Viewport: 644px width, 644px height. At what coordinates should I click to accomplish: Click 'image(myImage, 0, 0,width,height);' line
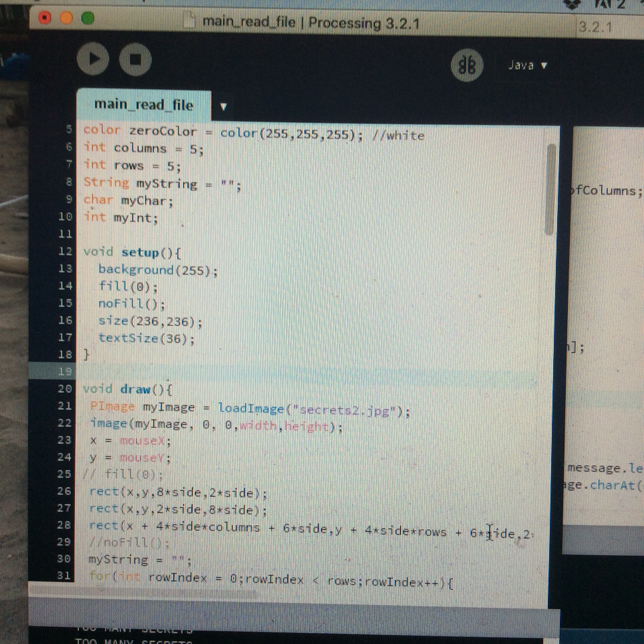pos(216,425)
